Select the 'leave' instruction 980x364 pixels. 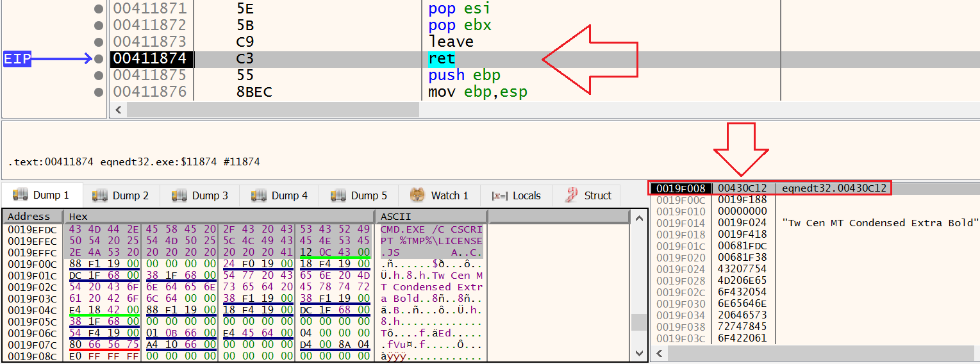point(451,42)
